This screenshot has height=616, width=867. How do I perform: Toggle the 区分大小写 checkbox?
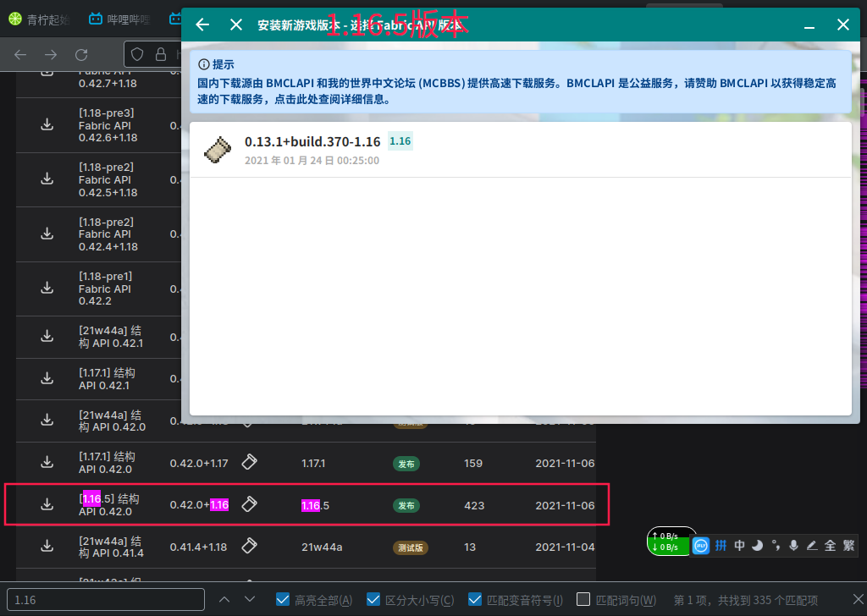(373, 599)
